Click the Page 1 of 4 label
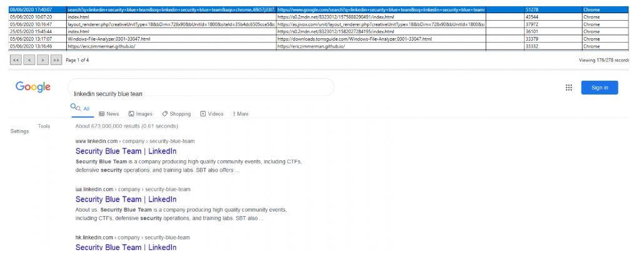The width and height of the screenshot is (644, 258). click(x=77, y=60)
